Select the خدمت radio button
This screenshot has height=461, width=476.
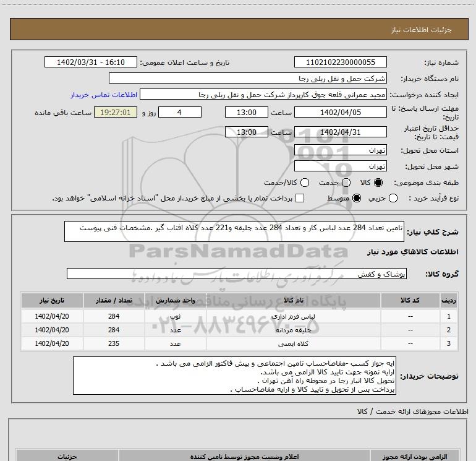[x=346, y=183]
